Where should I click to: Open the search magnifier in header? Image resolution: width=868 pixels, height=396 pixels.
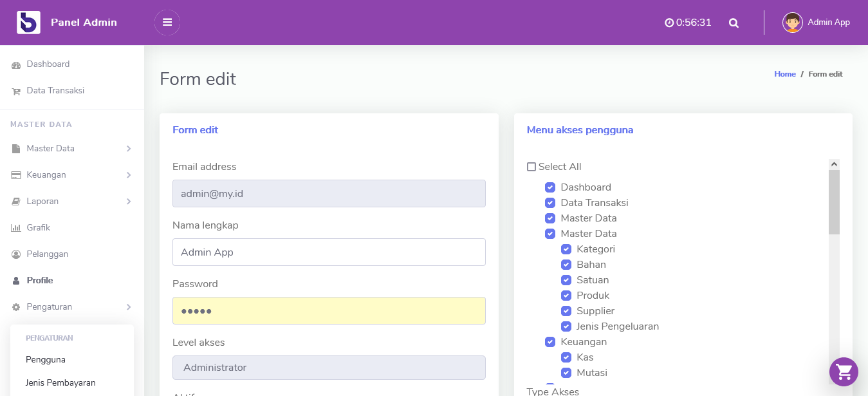point(734,23)
